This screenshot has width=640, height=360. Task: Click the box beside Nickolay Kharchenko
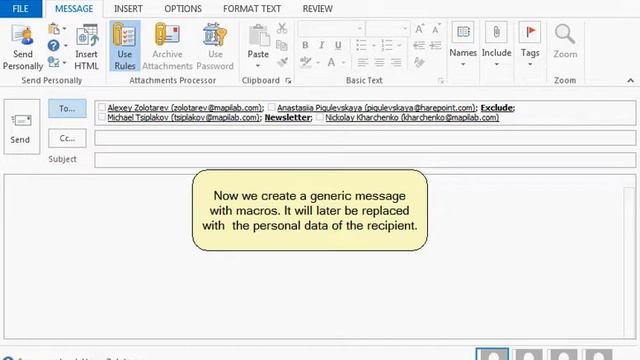(320, 117)
